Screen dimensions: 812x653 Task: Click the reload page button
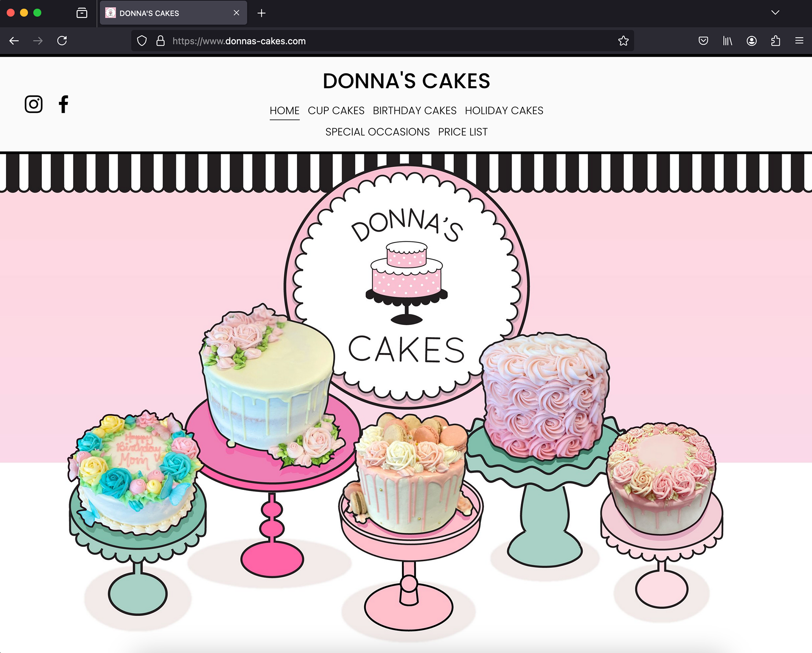tap(62, 41)
